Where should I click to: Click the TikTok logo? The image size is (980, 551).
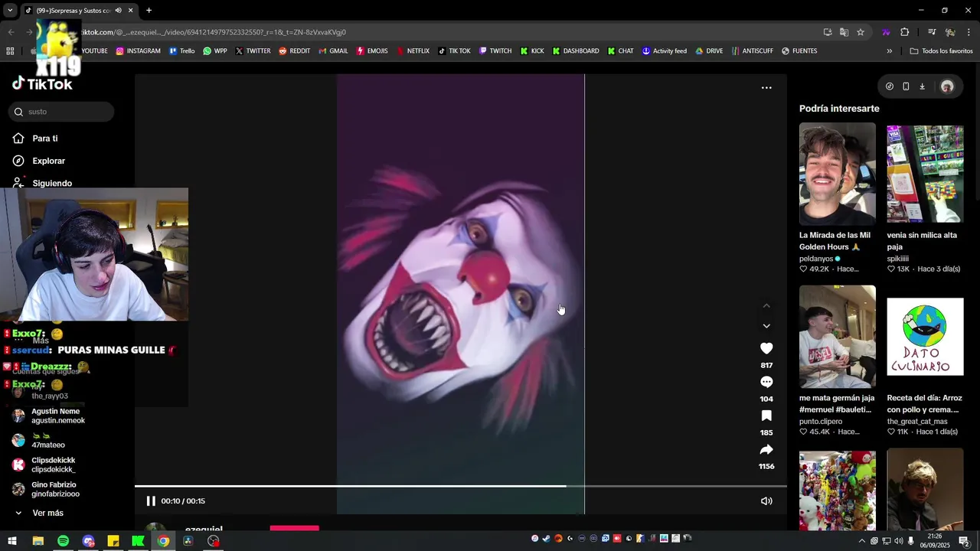[x=42, y=84]
